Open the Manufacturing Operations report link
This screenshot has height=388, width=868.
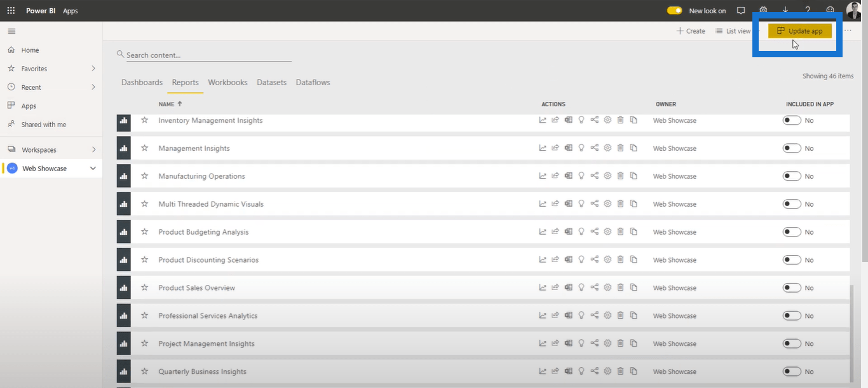point(201,176)
